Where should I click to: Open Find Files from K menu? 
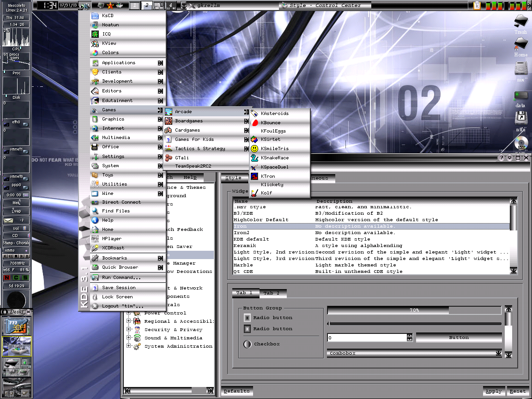(128, 211)
